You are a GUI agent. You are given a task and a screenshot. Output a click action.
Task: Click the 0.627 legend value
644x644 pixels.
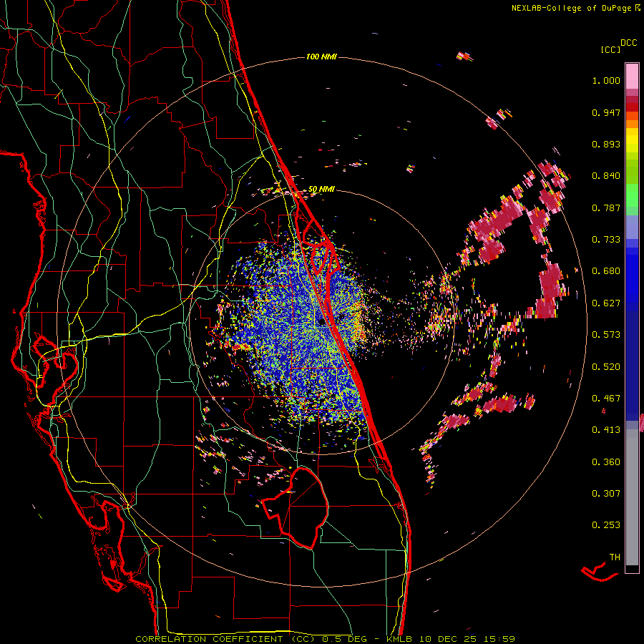606,303
